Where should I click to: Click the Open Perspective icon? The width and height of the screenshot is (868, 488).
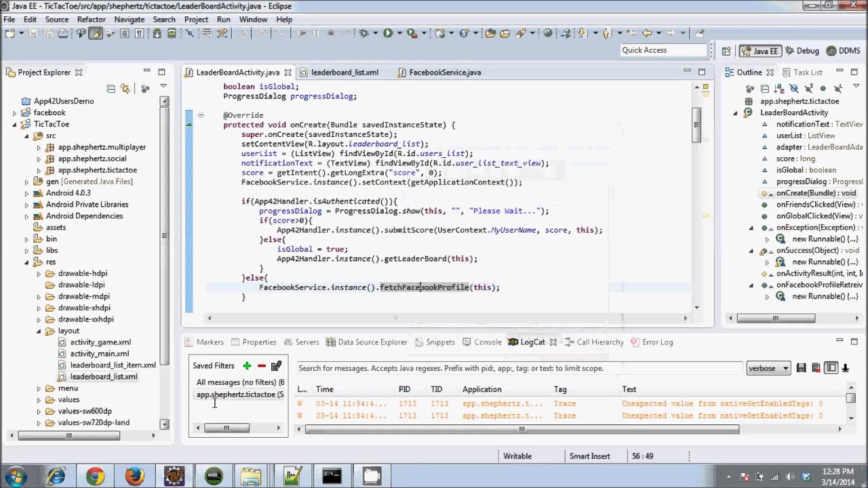click(x=726, y=51)
